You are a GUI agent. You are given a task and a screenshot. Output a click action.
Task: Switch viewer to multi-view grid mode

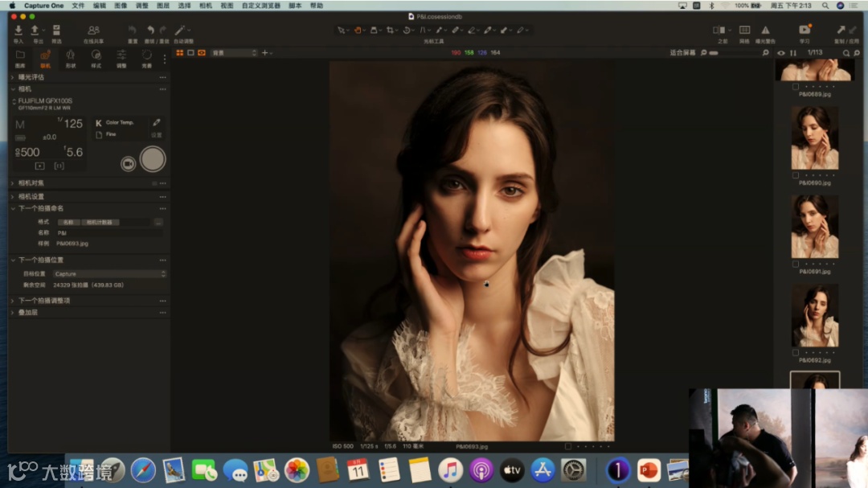click(x=180, y=52)
